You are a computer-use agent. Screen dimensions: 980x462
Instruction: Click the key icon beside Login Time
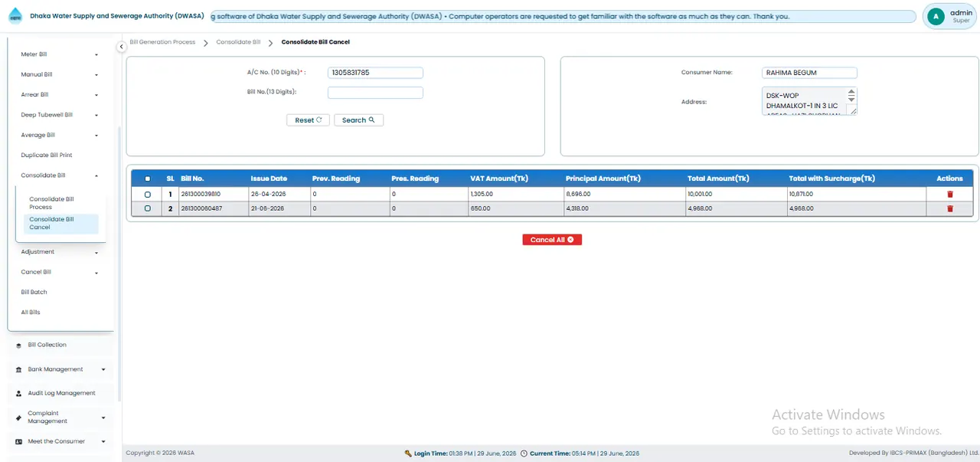click(x=408, y=454)
